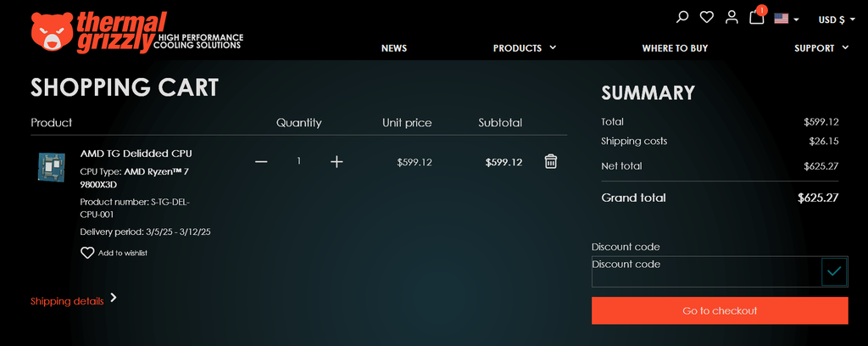Expand the Shipping details link
This screenshot has width=868, height=346.
[74, 300]
